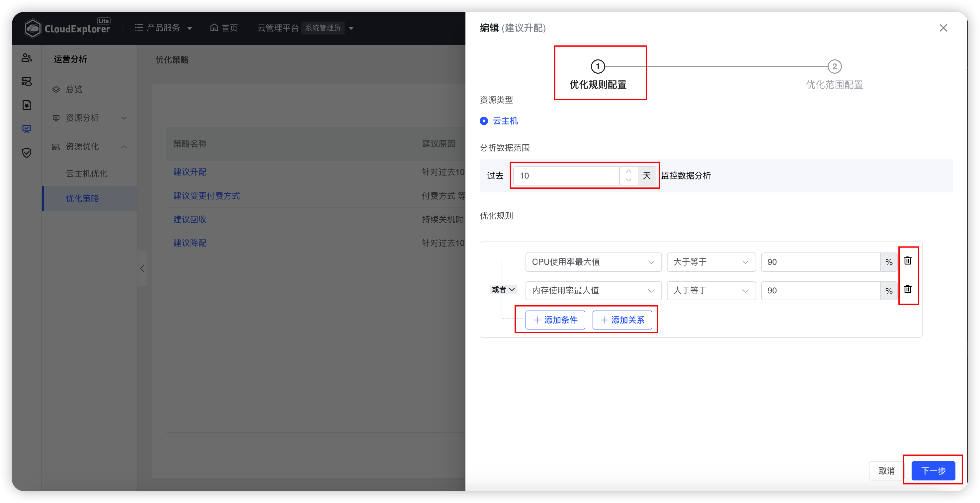The width and height of the screenshot is (980, 503).
Task: Change the 或者 relation dropdown
Action: 503,289
